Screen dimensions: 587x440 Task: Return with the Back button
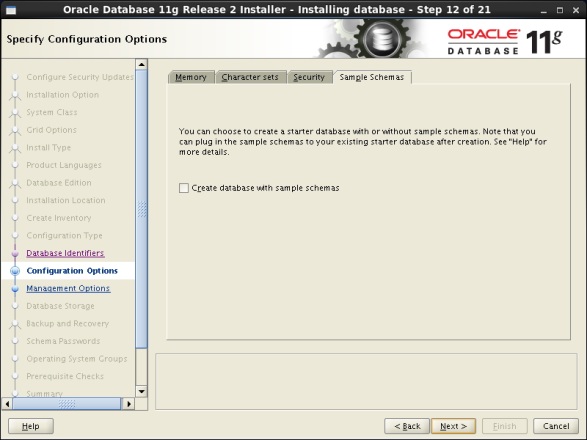click(x=407, y=426)
